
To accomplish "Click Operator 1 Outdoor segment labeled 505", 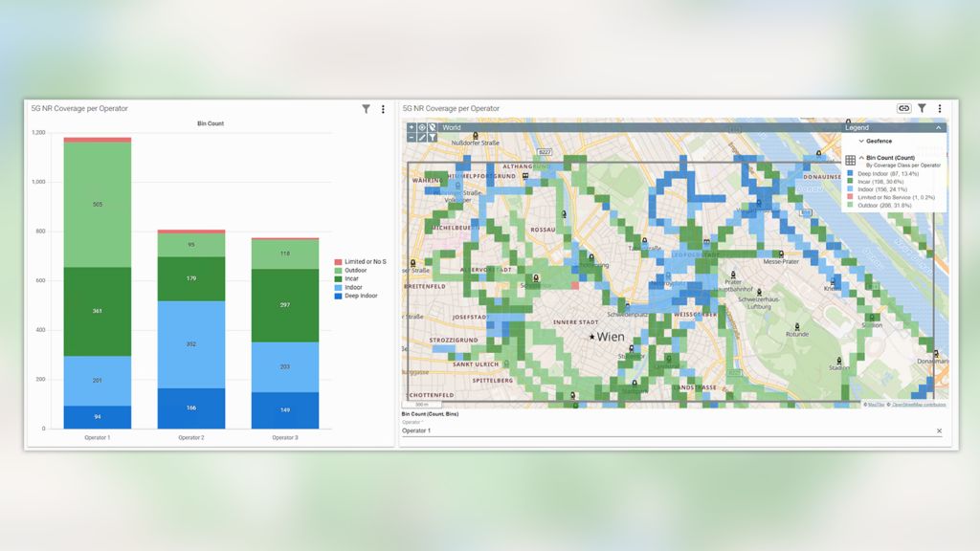I will [98, 205].
